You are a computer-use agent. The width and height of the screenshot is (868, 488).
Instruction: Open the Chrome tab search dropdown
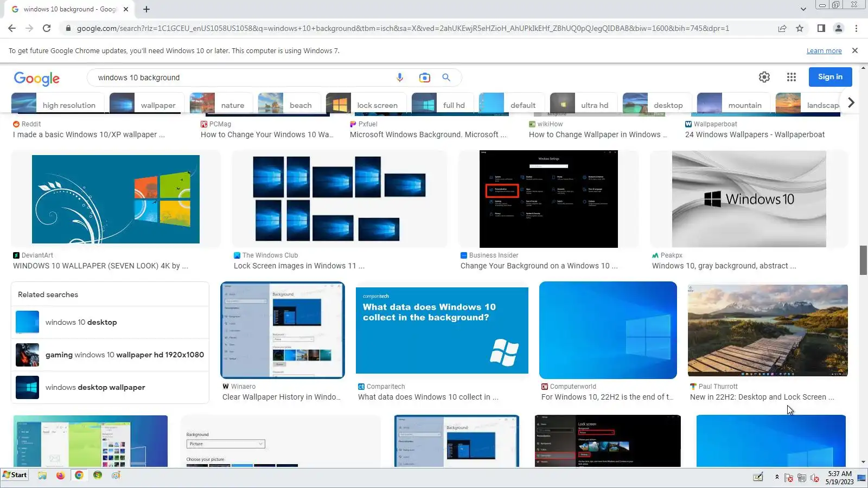pyautogui.click(x=803, y=9)
